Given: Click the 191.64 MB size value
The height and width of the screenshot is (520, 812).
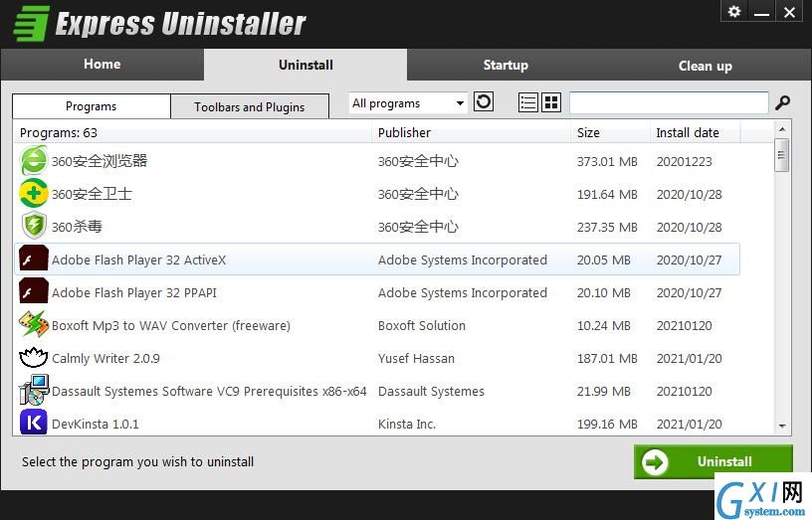Looking at the screenshot, I should pos(607,194).
